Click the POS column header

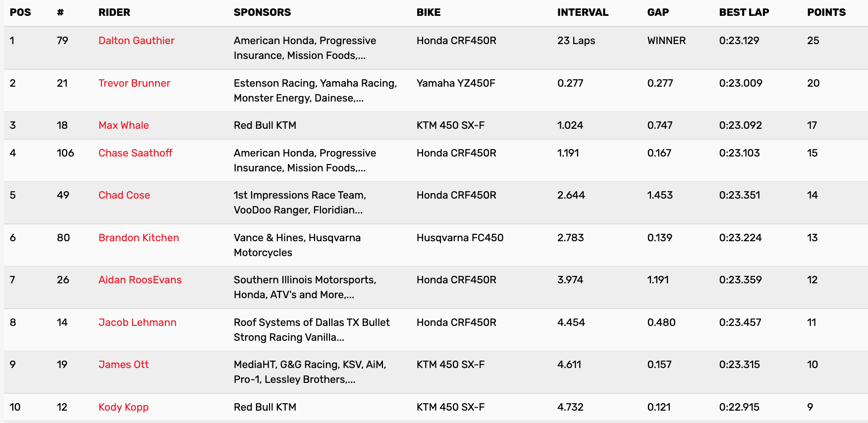coord(20,12)
